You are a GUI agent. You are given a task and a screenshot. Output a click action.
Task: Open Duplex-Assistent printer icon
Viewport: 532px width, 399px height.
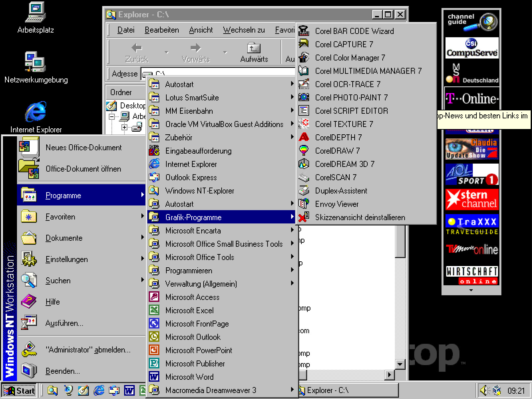[x=303, y=191]
